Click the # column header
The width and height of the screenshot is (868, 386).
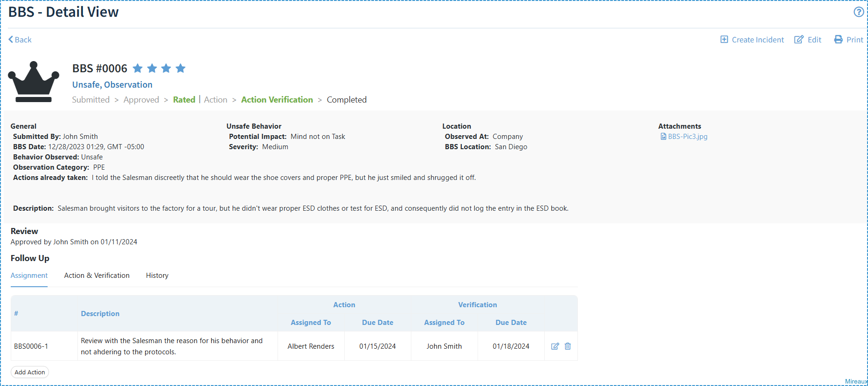click(16, 313)
